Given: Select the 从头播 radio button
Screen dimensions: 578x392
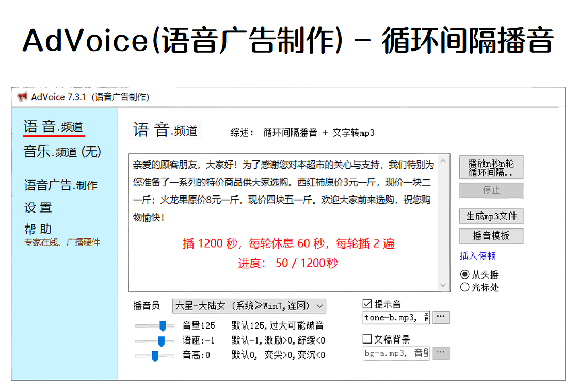Looking at the screenshot, I should 464,275.
